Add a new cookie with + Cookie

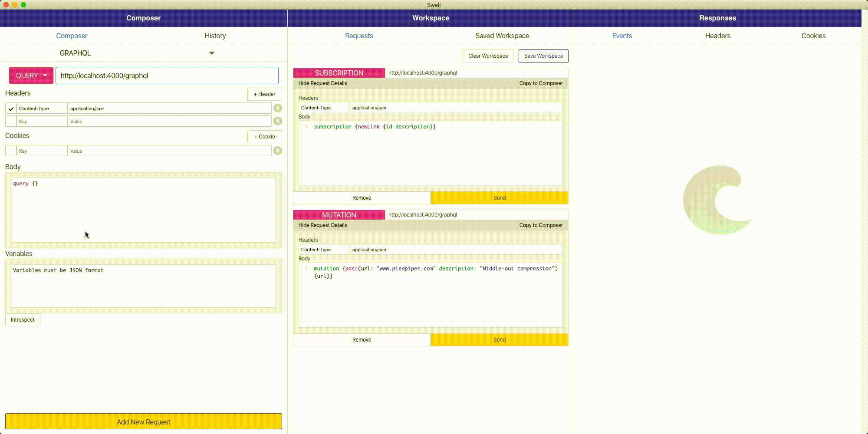click(x=264, y=137)
